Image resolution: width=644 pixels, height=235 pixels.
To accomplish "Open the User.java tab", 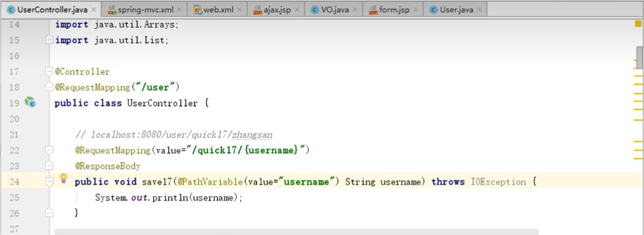I will 455,9.
